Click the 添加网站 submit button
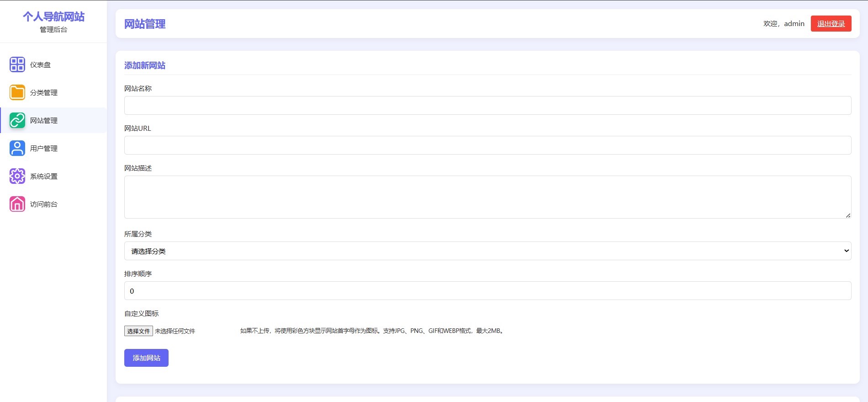The width and height of the screenshot is (868, 402). [146, 358]
